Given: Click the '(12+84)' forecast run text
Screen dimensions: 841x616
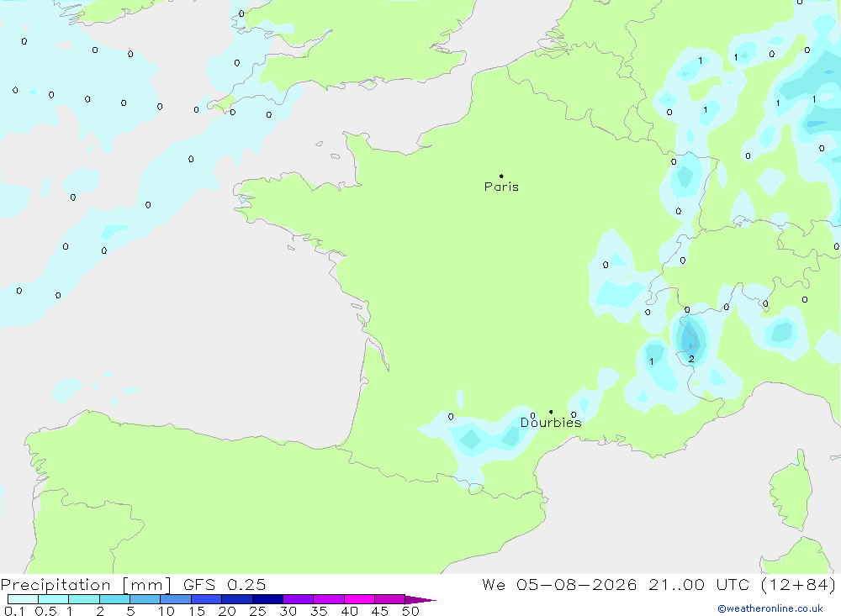Looking at the screenshot, I should (798, 585).
